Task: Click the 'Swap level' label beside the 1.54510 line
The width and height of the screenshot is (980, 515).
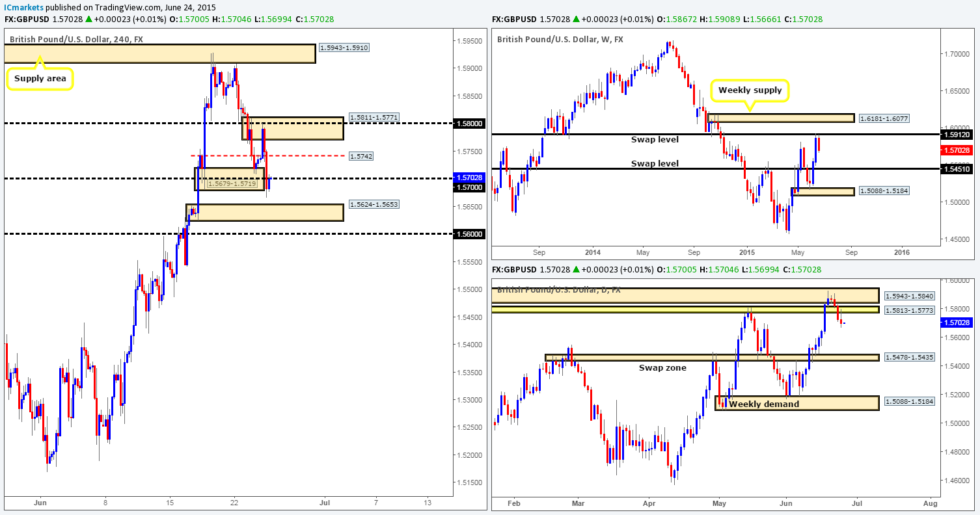Action: tap(655, 163)
